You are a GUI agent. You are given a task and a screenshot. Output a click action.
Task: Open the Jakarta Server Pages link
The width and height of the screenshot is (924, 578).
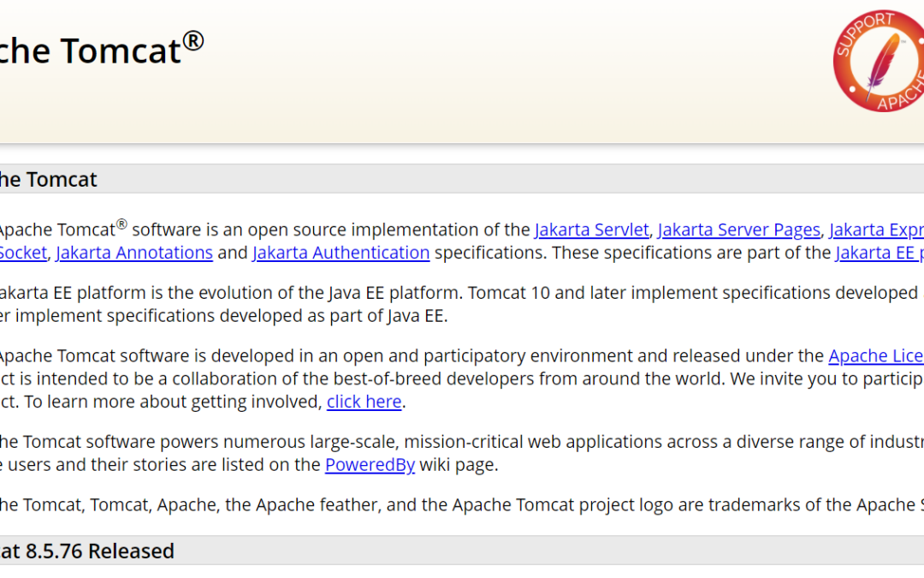pos(739,229)
